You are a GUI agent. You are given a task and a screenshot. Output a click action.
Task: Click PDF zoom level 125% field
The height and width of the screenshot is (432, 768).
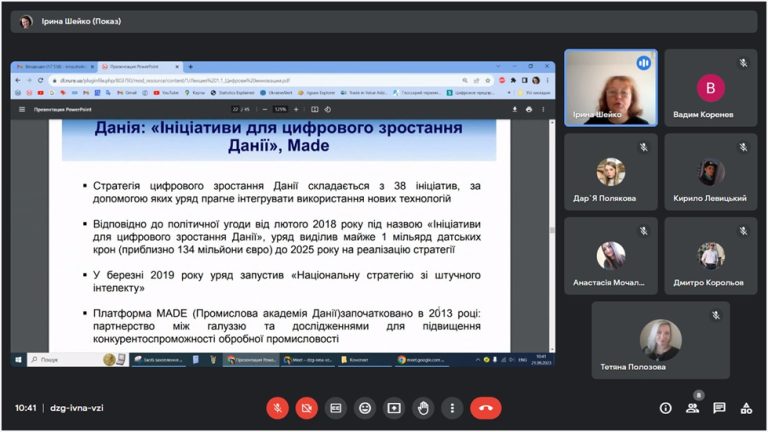point(280,109)
